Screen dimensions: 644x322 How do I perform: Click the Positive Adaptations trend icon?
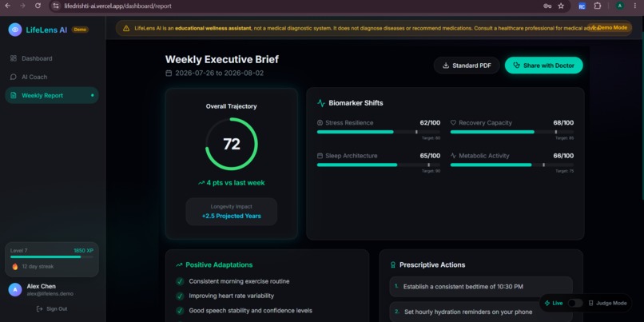tap(179, 265)
